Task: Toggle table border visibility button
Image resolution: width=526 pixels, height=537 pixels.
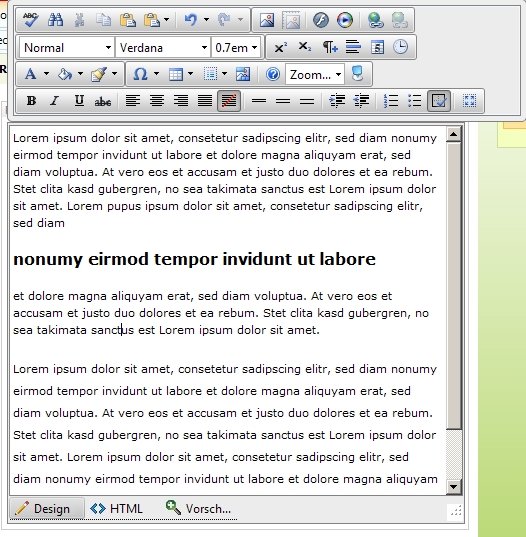Action: pos(439,101)
